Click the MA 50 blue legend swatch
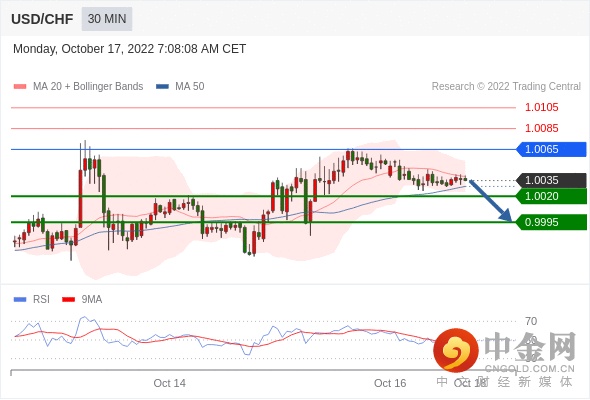This screenshot has height=400, width=590. tap(162, 87)
